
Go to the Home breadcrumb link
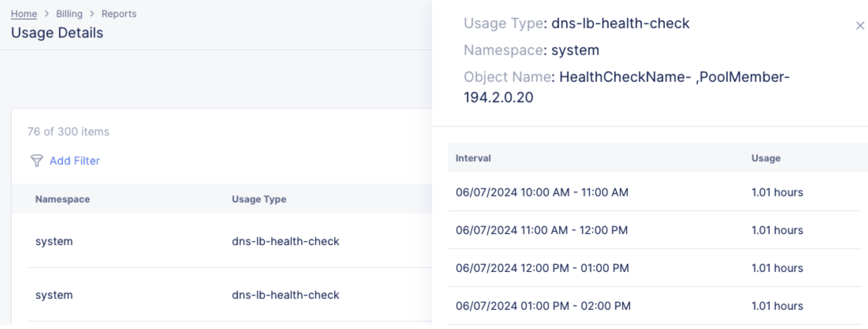click(24, 14)
